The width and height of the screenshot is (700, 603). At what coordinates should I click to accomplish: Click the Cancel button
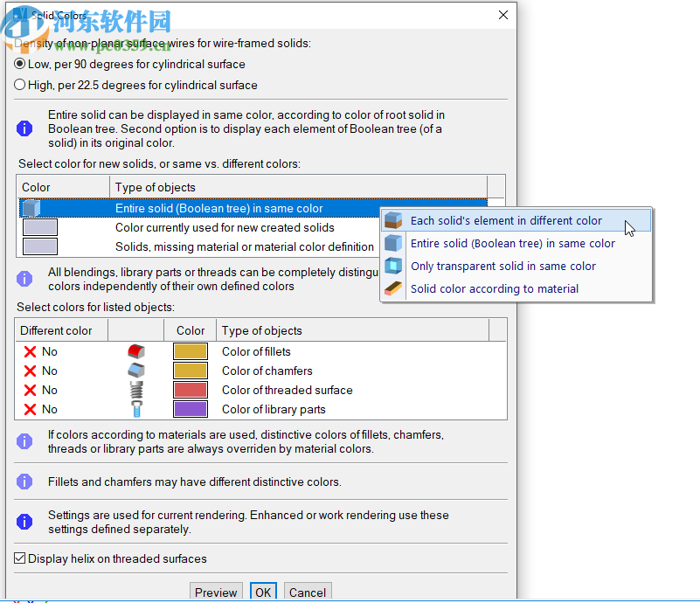click(308, 592)
